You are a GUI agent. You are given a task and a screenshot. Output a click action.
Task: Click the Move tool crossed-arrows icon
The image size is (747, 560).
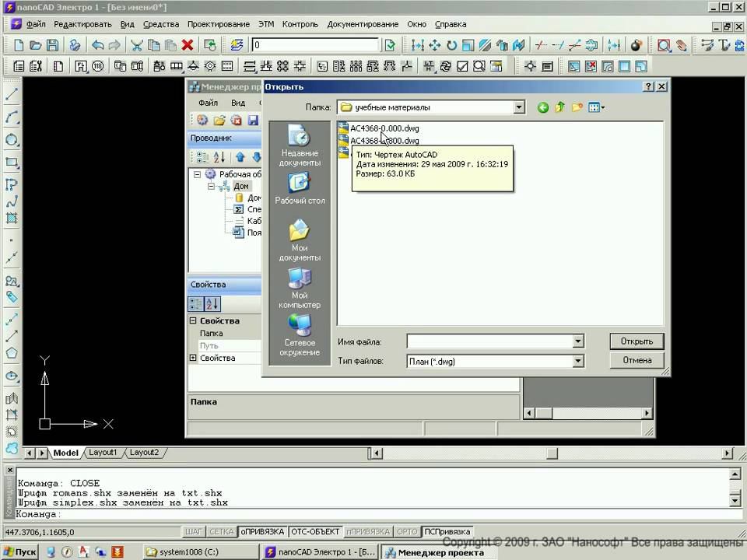pos(434,45)
